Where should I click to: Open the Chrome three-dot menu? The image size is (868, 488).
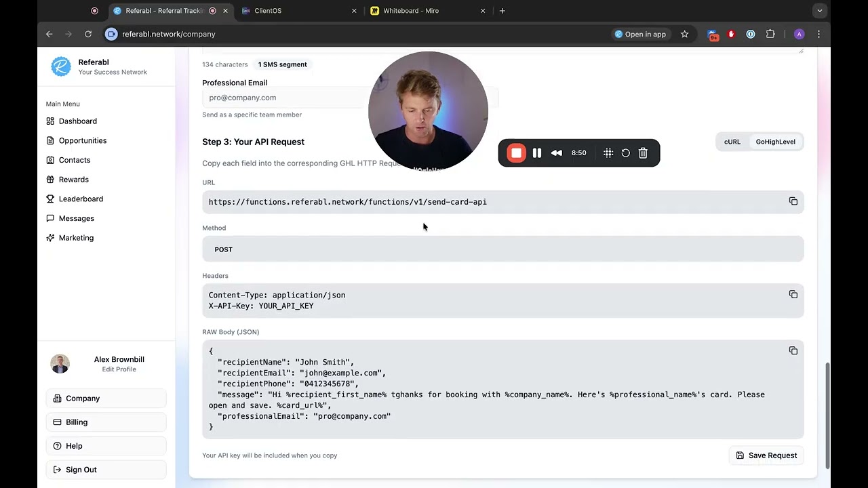(x=818, y=34)
